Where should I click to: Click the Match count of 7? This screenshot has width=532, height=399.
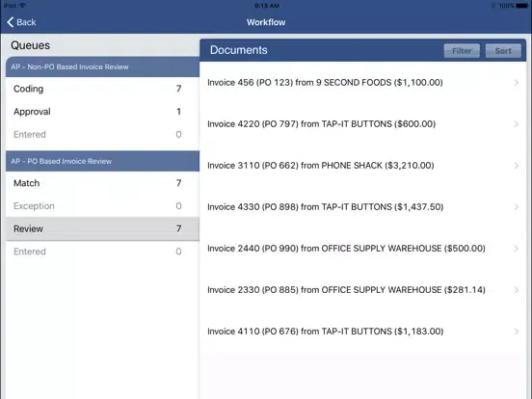point(179,183)
